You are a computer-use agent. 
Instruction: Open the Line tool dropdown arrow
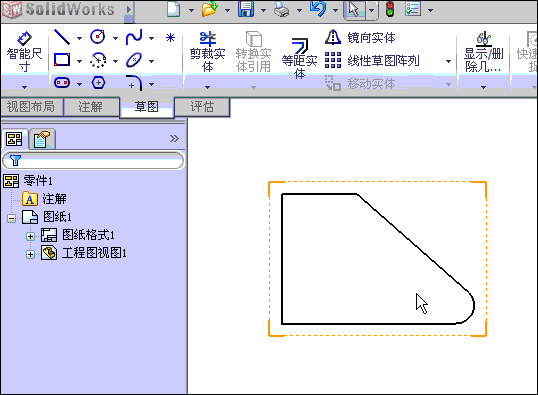point(79,38)
